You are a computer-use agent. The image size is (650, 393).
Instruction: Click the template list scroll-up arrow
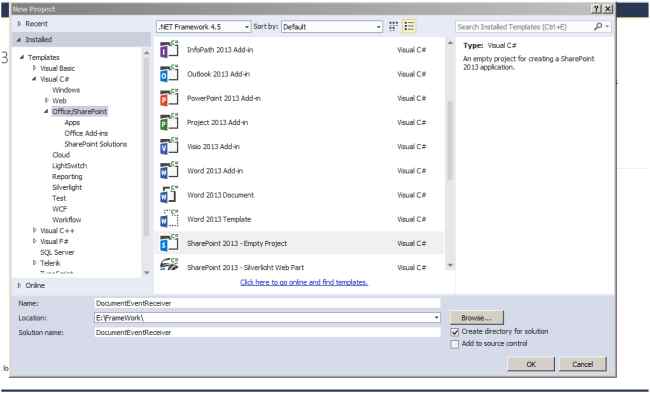(x=450, y=43)
